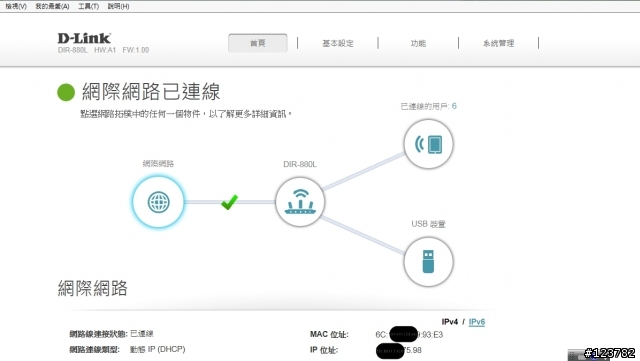
Task: Click the 動態 IP (DHCP) value
Action: pos(158,349)
